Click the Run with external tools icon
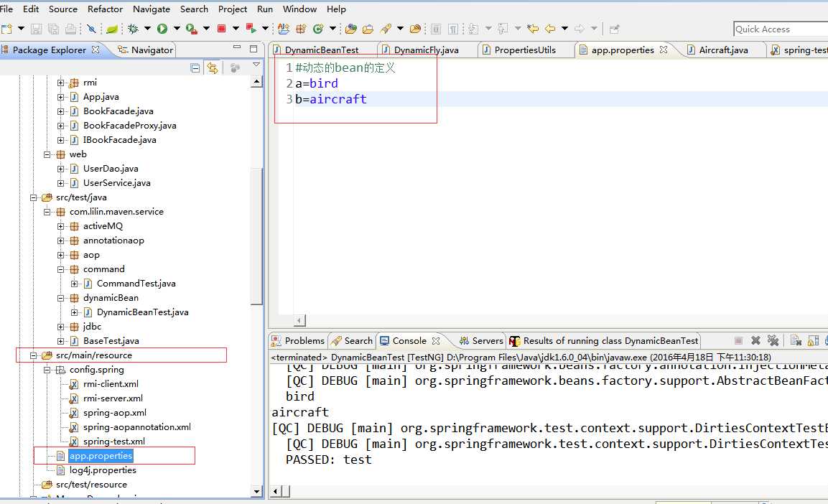The width and height of the screenshot is (828, 504). (192, 29)
